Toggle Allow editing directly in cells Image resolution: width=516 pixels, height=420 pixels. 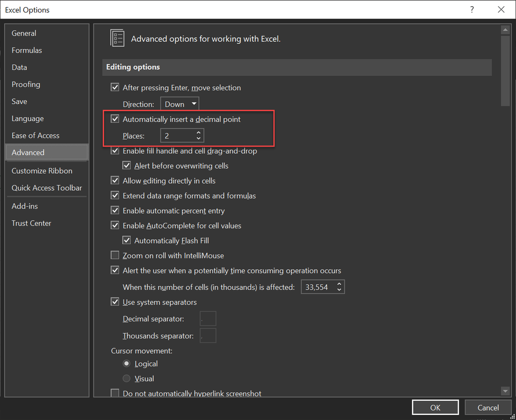[x=115, y=181]
